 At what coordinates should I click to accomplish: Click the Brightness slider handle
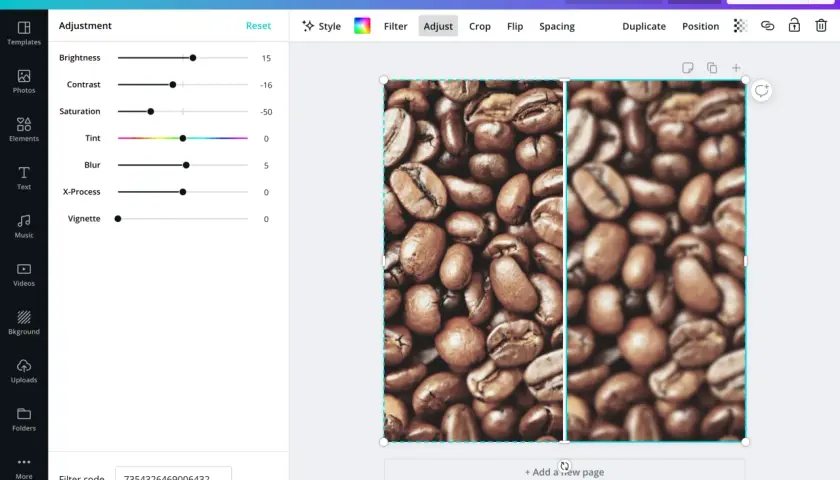(193, 58)
